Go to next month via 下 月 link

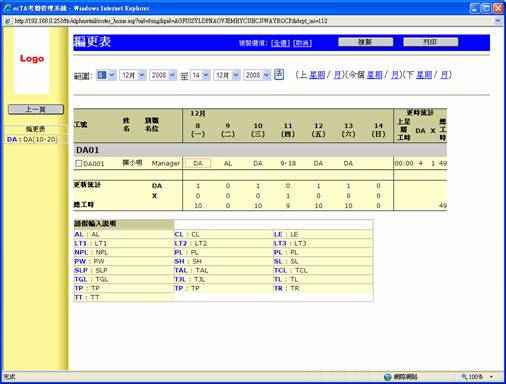click(x=444, y=75)
